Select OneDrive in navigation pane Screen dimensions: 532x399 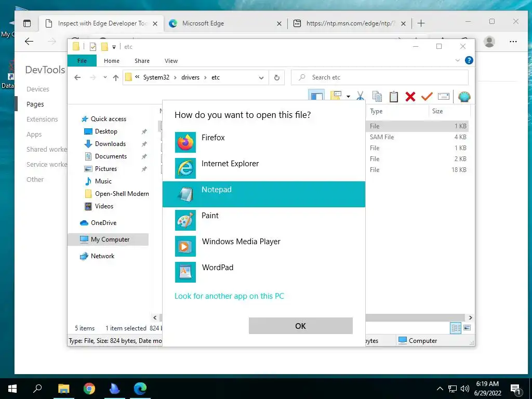[103, 222]
